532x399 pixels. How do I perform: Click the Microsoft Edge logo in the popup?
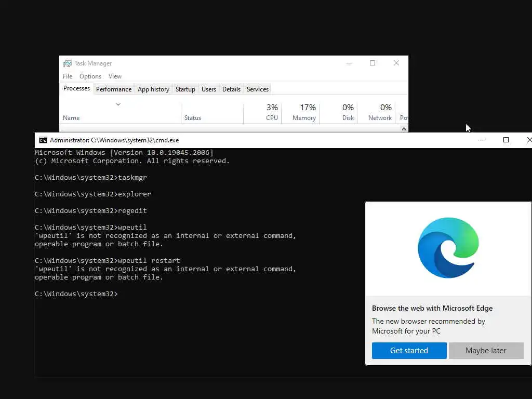[x=448, y=248]
